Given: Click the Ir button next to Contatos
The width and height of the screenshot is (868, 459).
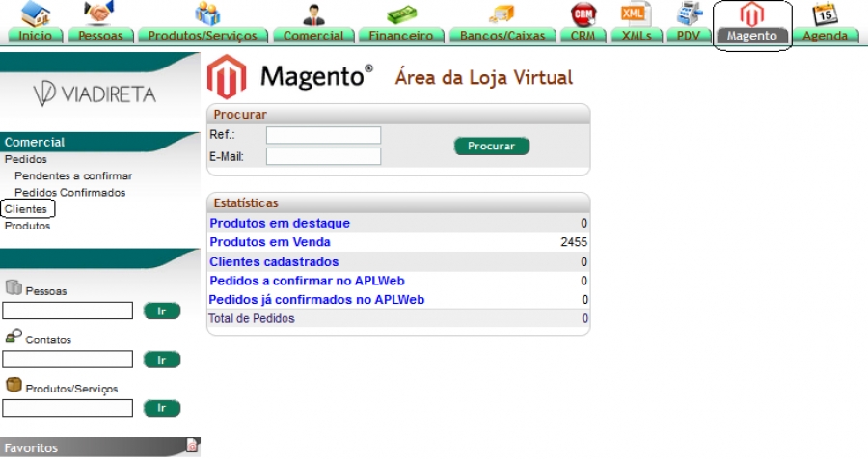Looking at the screenshot, I should (x=162, y=360).
